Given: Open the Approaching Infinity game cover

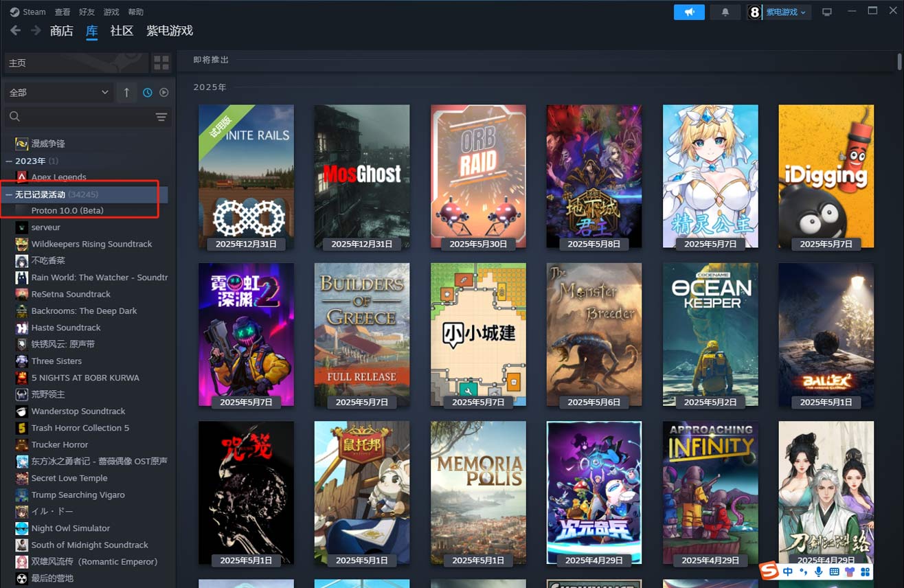Looking at the screenshot, I should coord(710,493).
